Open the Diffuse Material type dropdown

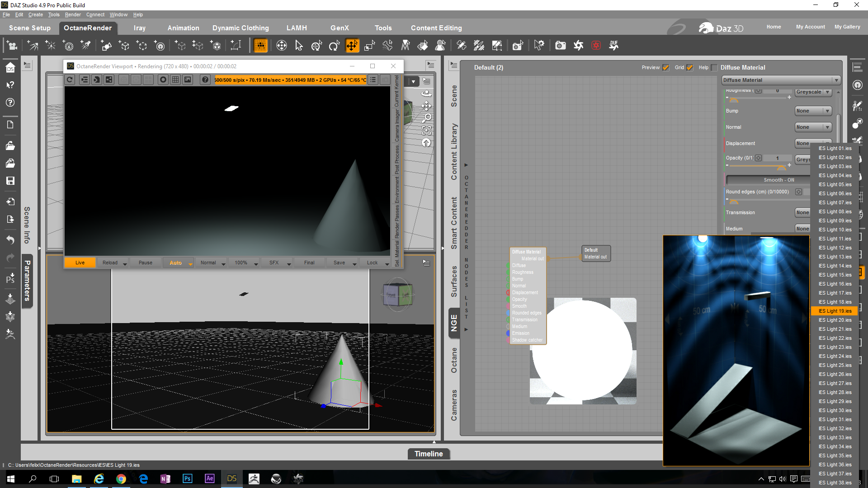click(x=781, y=80)
